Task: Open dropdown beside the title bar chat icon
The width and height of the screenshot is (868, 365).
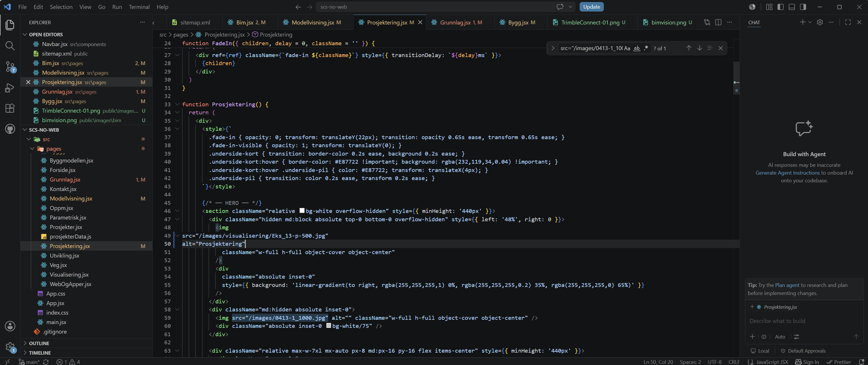Action: pos(570,7)
